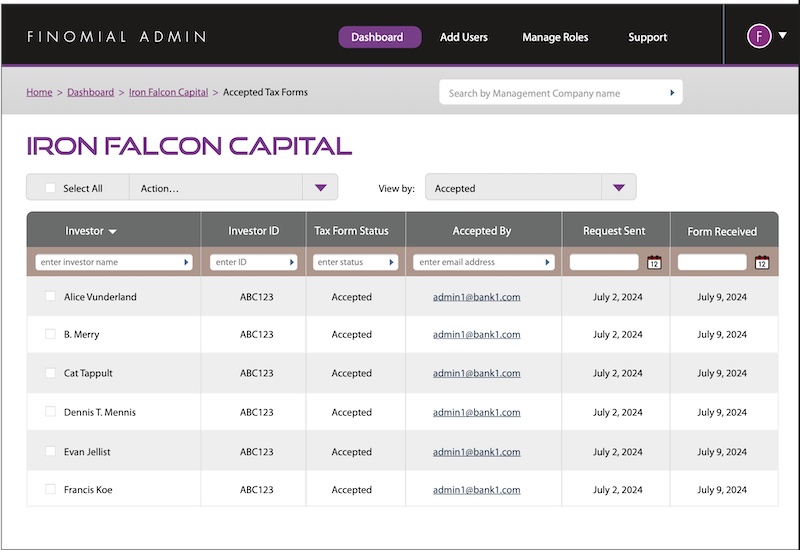The image size is (800, 550).
Task: Click the Iron Falcon Capital breadcrumb link
Action: point(168,92)
